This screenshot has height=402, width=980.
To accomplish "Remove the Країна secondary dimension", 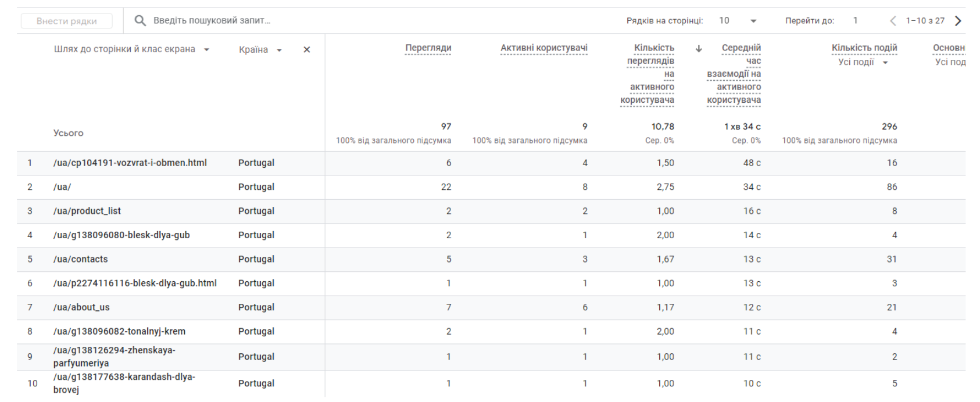I will 307,50.
